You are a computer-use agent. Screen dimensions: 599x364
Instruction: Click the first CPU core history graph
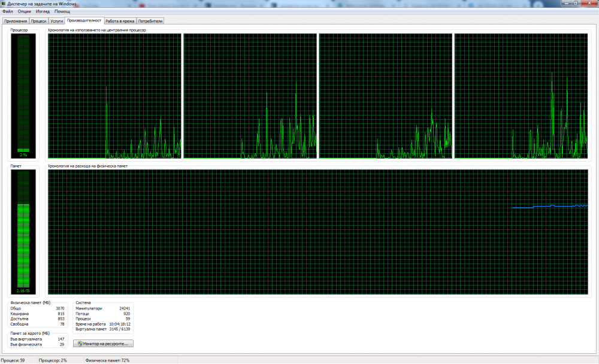coord(114,96)
